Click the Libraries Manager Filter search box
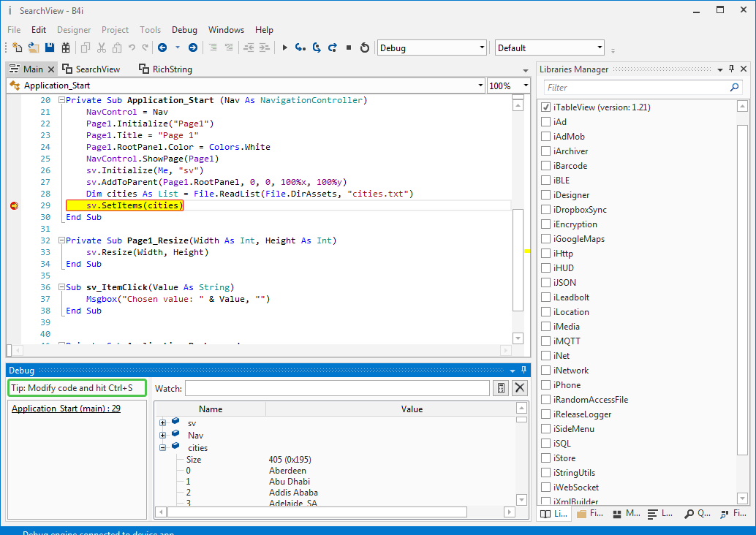The height and width of the screenshot is (535, 756). point(635,87)
